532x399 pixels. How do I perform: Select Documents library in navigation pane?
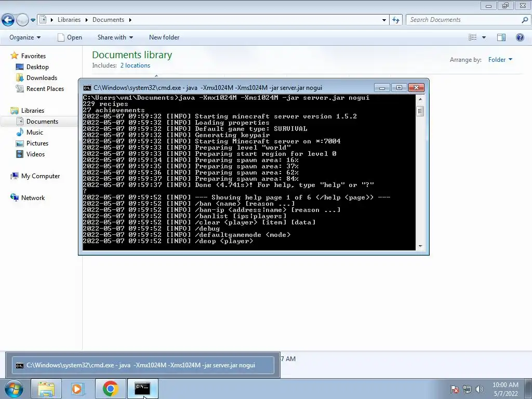[x=42, y=121]
